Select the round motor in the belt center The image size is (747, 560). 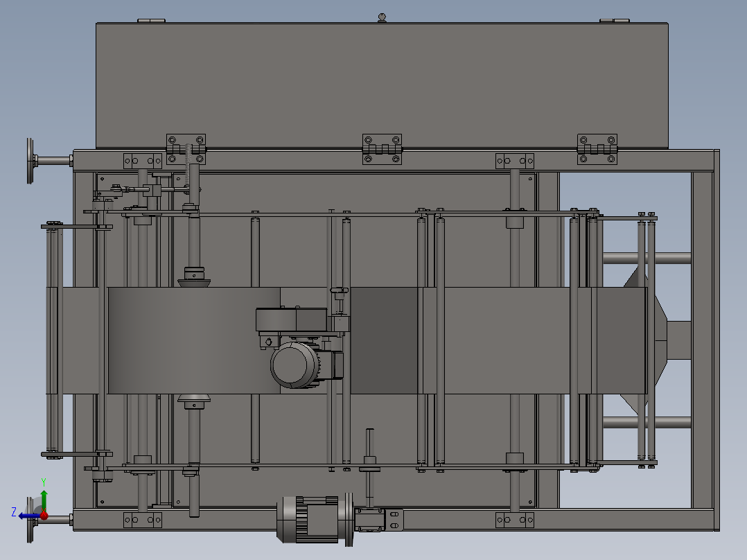coord(296,365)
